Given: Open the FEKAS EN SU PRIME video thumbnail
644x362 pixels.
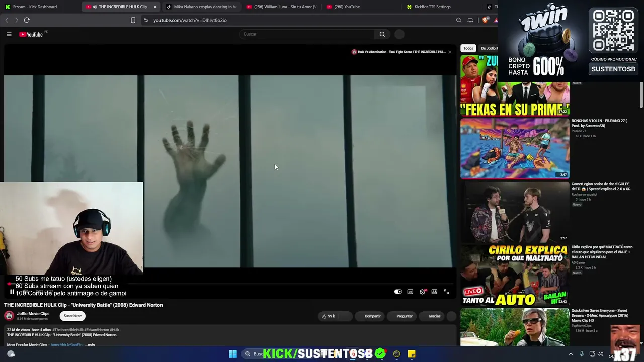Looking at the screenshot, I should click(515, 85).
